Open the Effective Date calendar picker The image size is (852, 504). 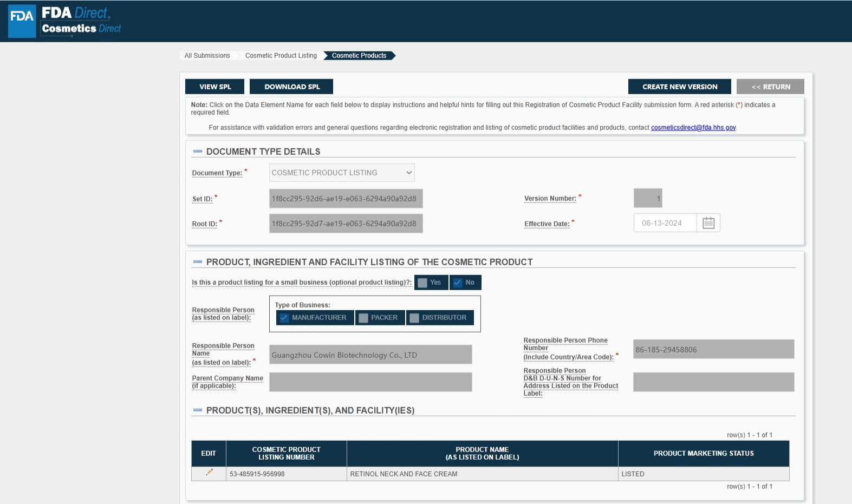pos(708,223)
